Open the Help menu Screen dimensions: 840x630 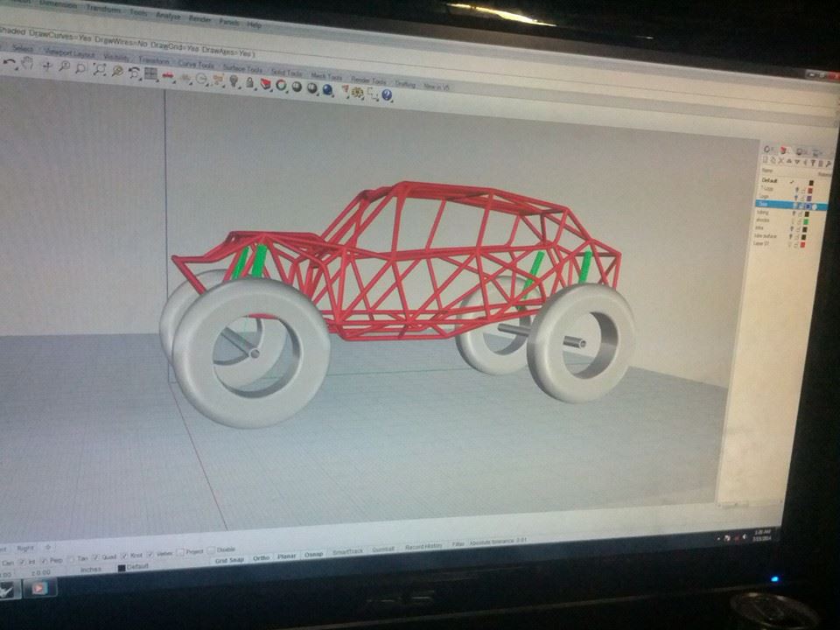(x=254, y=24)
